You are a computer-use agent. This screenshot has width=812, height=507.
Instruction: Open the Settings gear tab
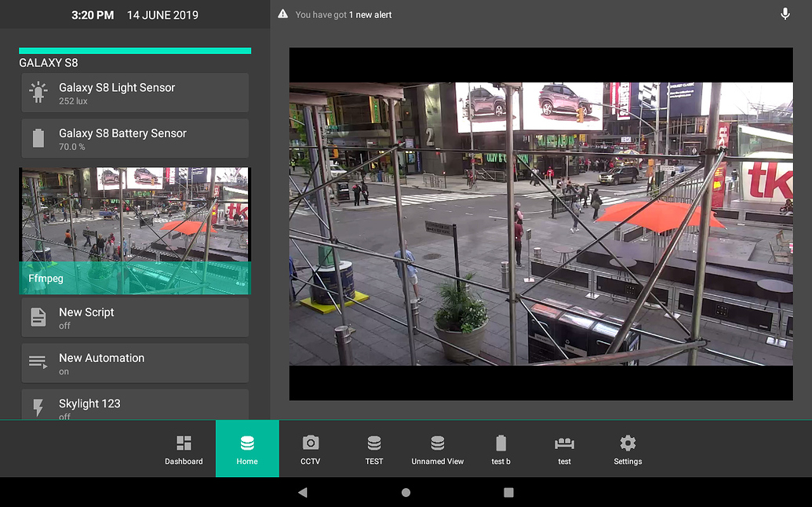(628, 449)
